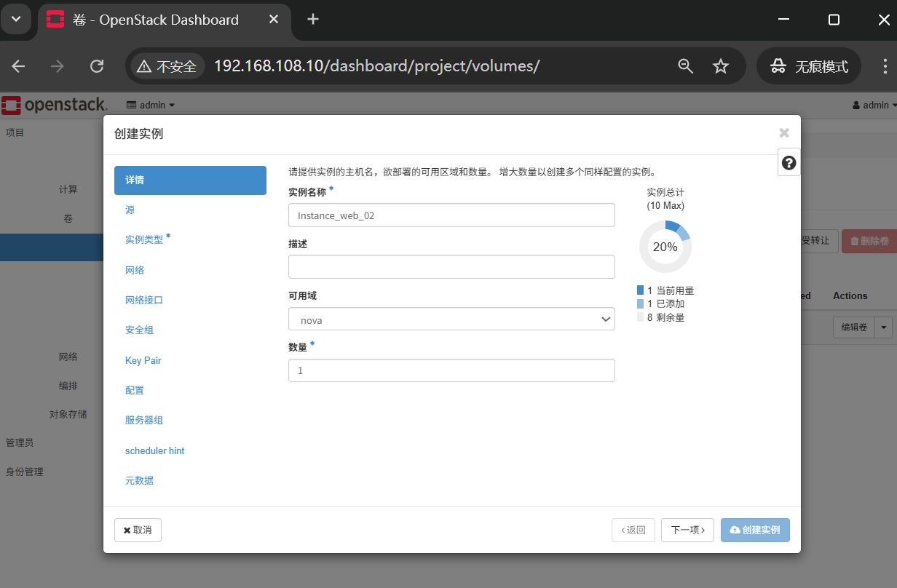Viewport: 897px width, 588px height.
Task: Click the 数量 input field
Action: [x=451, y=370]
